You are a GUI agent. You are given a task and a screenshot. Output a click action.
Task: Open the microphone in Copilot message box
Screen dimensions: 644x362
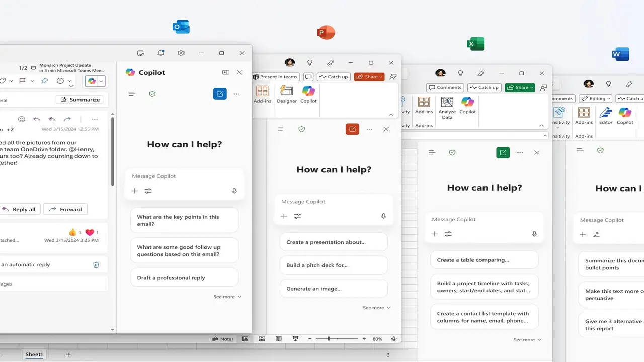[x=234, y=191]
